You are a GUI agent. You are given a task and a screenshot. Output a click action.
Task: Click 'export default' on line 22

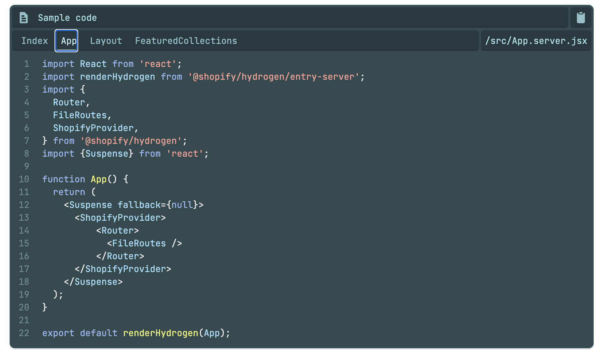coord(80,333)
